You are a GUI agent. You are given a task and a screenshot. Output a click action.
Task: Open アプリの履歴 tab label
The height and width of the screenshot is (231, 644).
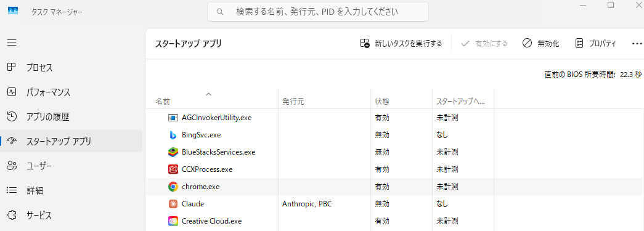(48, 117)
